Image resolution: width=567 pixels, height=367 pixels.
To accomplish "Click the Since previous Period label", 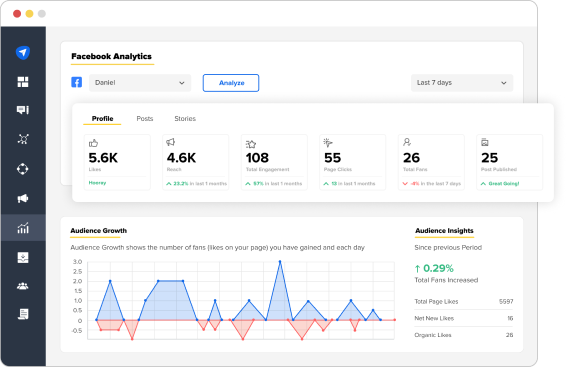I will tap(448, 248).
